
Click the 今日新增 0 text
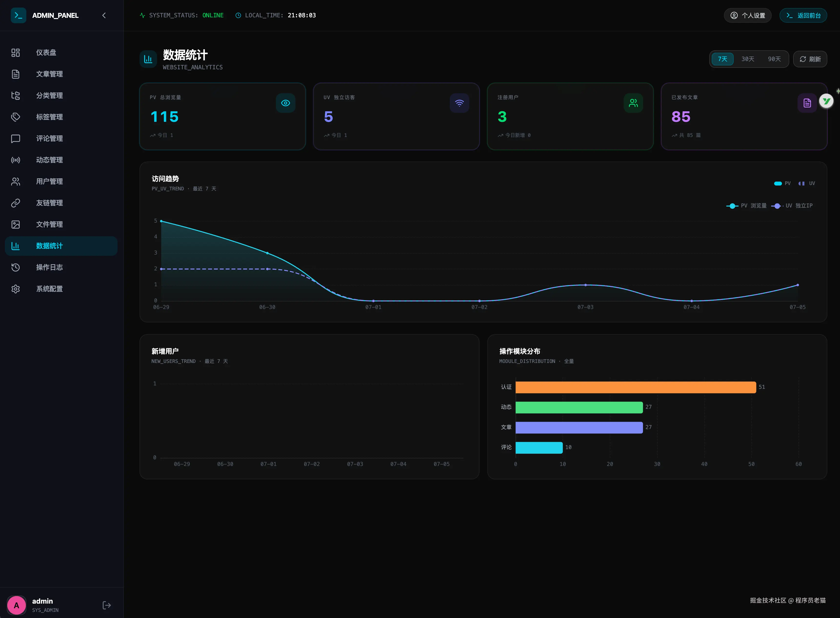point(518,135)
